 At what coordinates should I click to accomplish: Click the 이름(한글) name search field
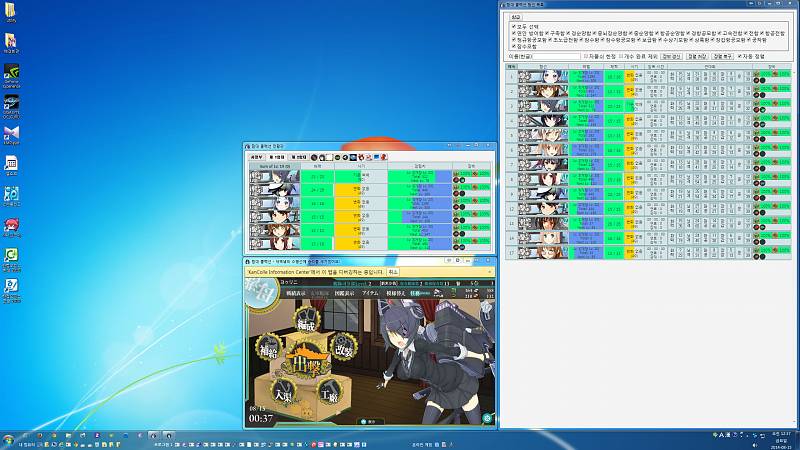[x=555, y=56]
